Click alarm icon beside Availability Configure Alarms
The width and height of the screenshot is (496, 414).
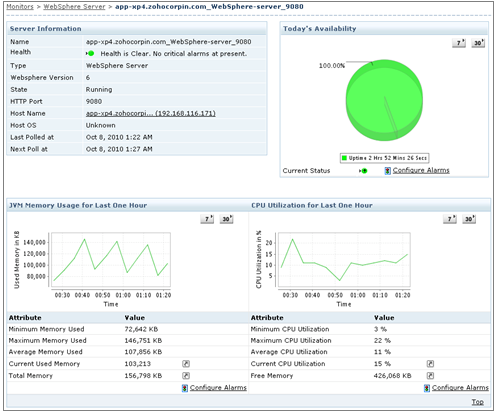click(387, 171)
